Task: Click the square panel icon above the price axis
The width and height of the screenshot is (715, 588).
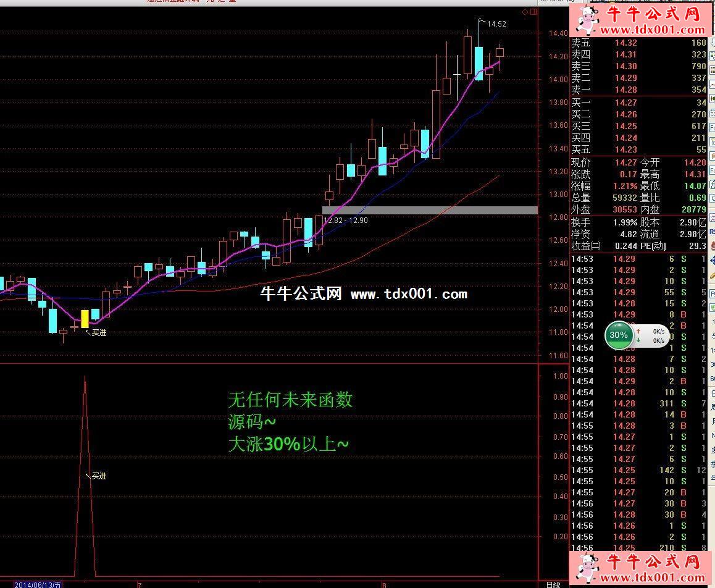Action: 533,12
